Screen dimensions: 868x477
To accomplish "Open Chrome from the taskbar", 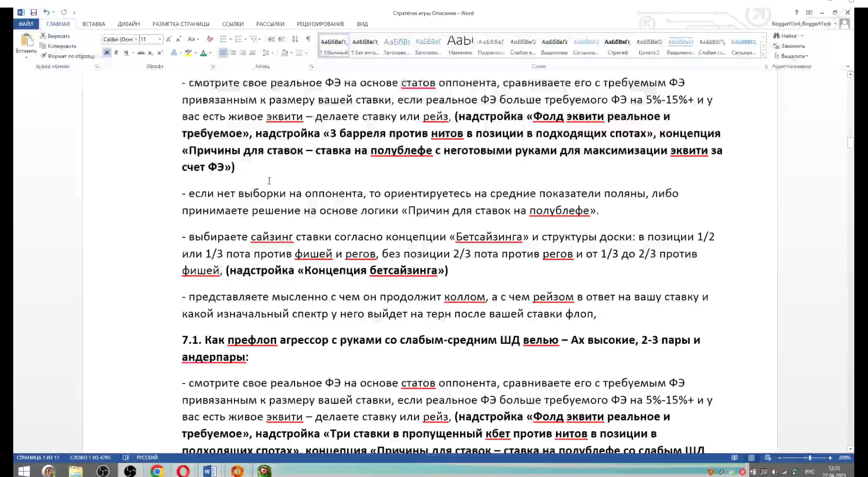I will coord(157,471).
